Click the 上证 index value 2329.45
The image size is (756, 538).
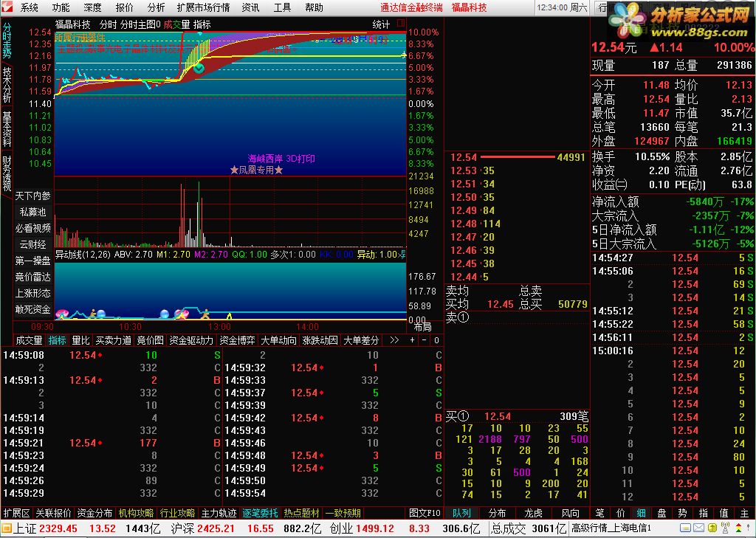(x=58, y=529)
